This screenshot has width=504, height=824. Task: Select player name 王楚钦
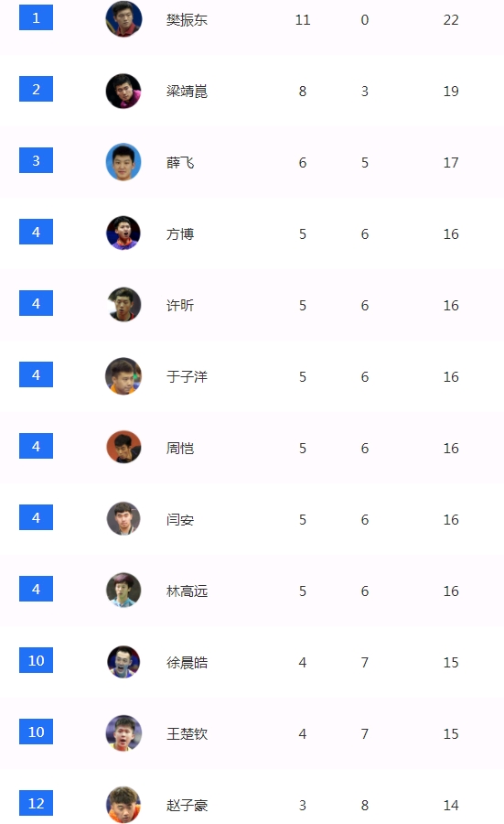coord(187,734)
